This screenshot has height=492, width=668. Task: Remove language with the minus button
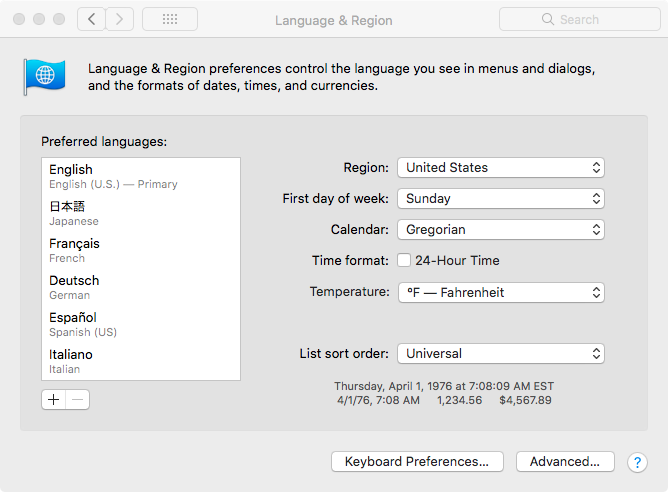coord(78,400)
